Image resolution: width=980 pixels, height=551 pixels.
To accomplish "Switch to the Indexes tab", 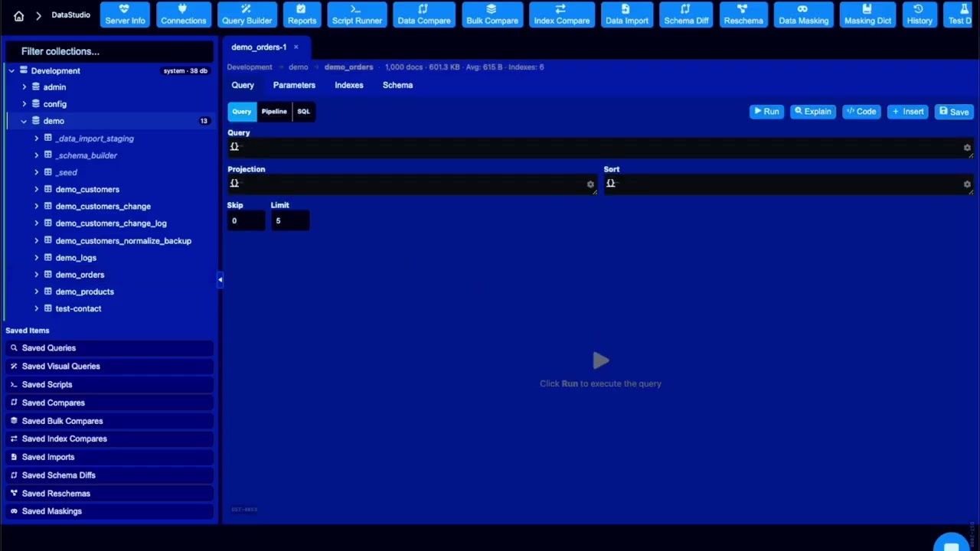I will pyautogui.click(x=348, y=85).
